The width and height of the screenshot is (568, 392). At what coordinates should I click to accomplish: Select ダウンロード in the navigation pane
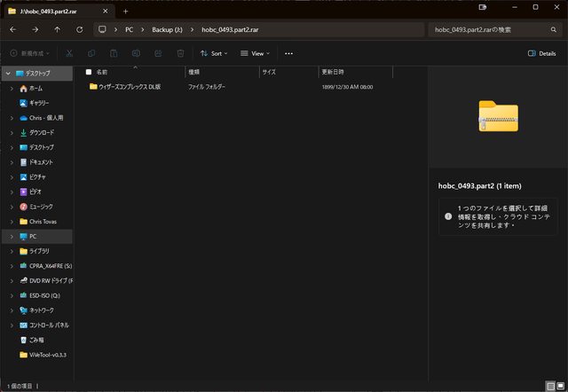[x=42, y=132]
